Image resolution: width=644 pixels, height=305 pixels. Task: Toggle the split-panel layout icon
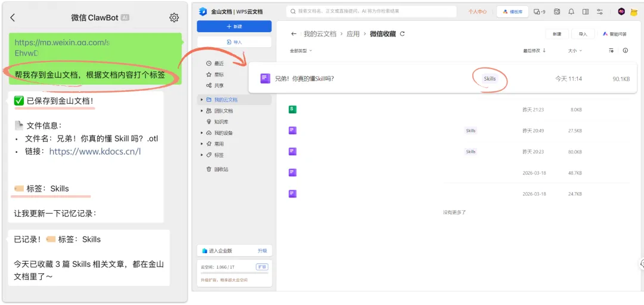point(586,11)
